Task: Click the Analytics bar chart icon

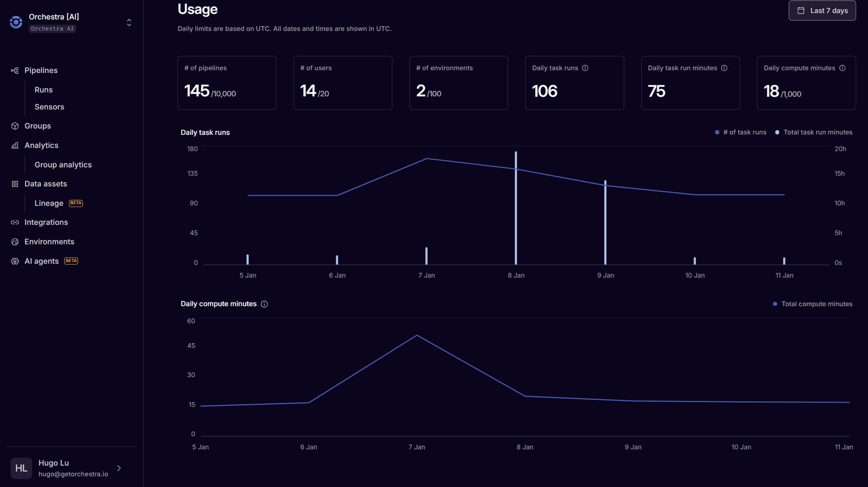Action: [15, 146]
